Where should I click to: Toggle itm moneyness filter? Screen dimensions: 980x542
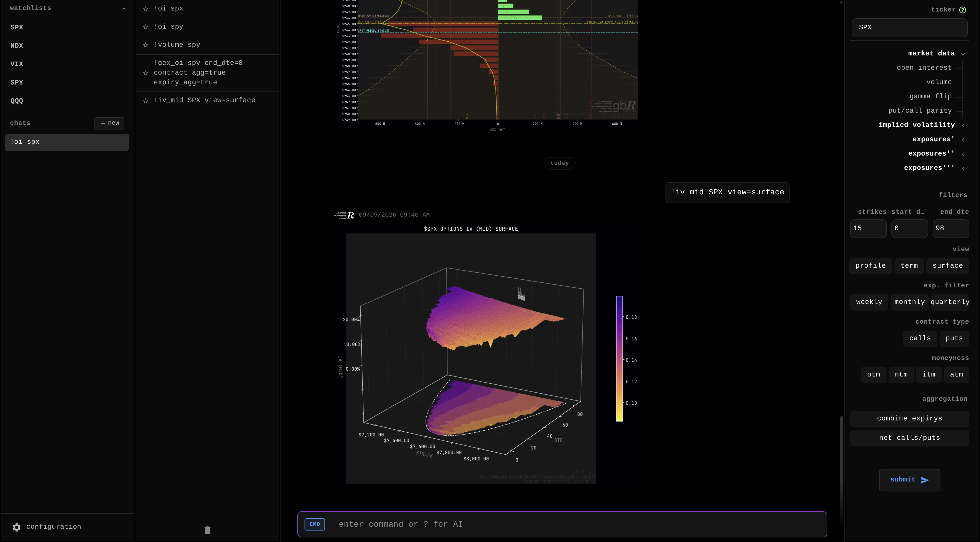[x=929, y=374]
